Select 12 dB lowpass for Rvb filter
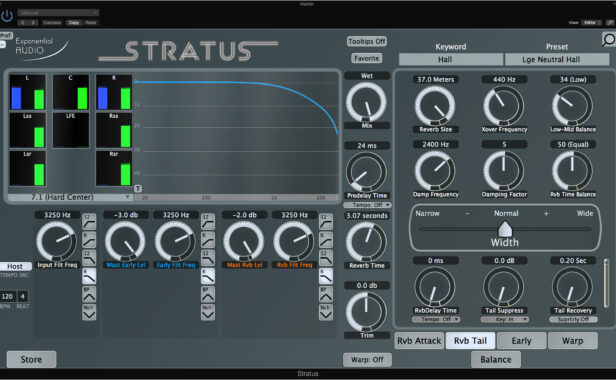616x380 pixels. (326, 258)
